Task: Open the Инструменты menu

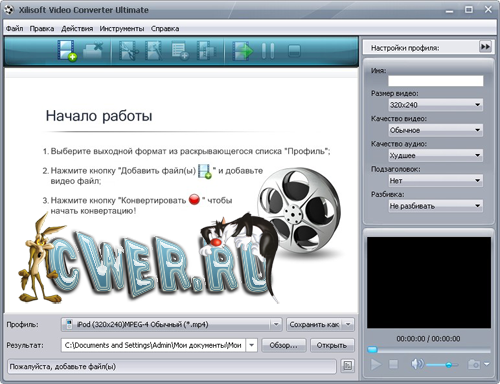Action: coord(122,29)
